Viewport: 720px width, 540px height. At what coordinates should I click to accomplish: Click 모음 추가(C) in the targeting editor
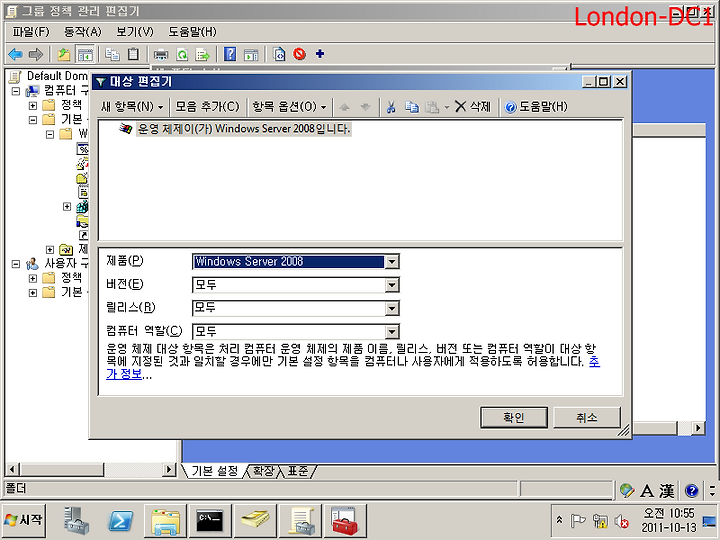tap(208, 107)
